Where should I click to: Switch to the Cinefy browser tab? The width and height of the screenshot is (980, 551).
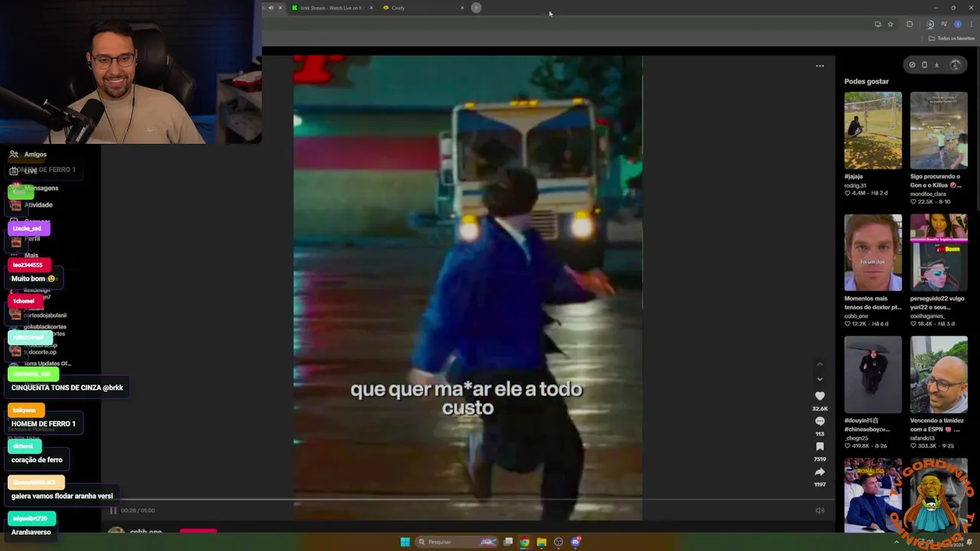[423, 8]
